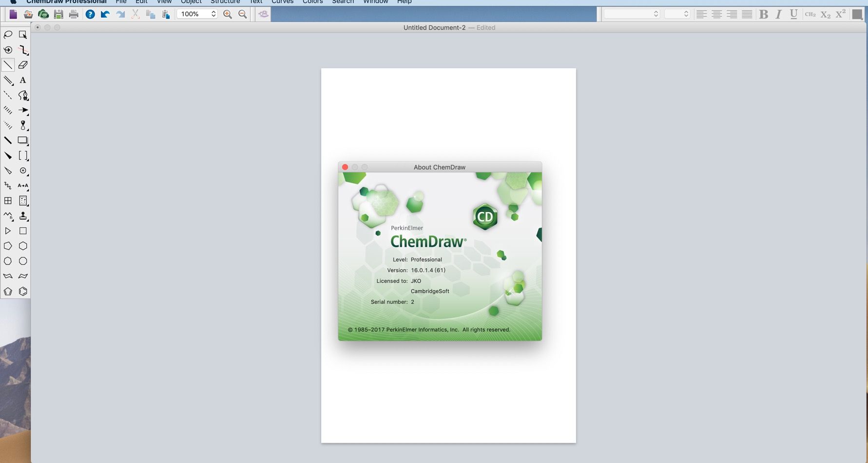Screen dimensions: 868x463
Task: Open Help with the question mark icon
Action: 90,14
